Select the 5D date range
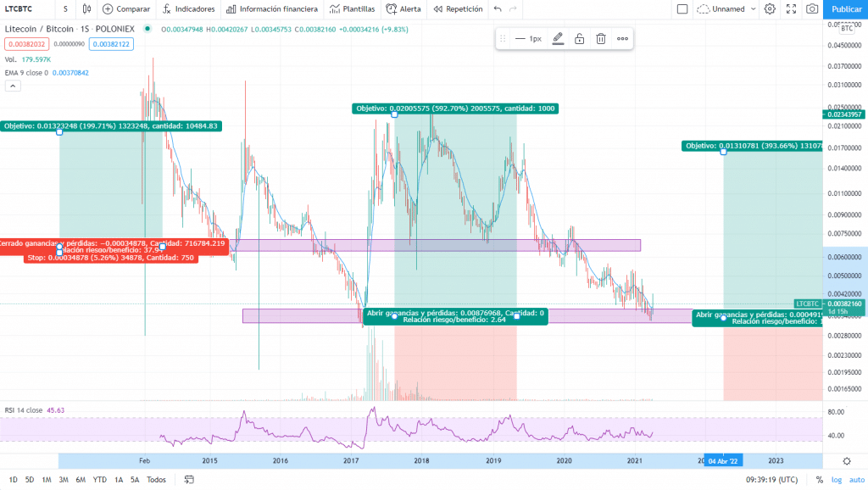 [30, 480]
